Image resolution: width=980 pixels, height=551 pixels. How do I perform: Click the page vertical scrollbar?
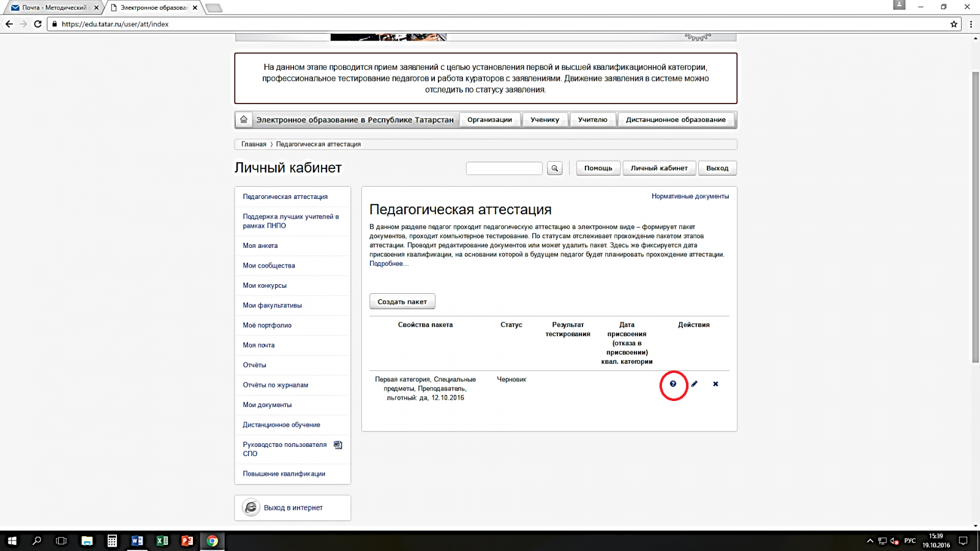tap(976, 214)
